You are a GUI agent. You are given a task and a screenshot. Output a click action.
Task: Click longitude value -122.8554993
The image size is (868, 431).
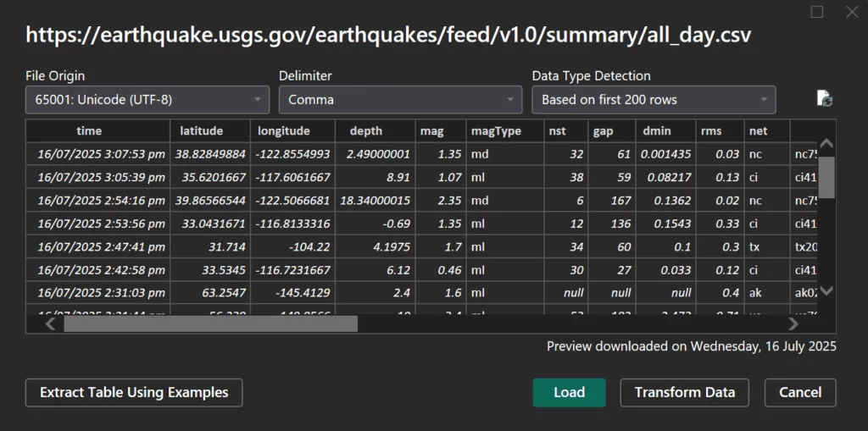tap(292, 154)
